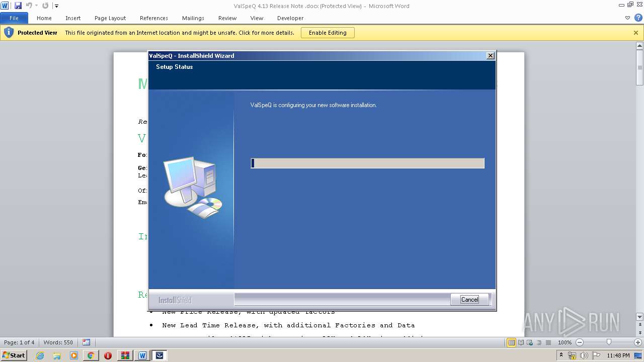Screen dimensions: 644x362
Task: Open the Windows Start menu
Action: (14, 355)
